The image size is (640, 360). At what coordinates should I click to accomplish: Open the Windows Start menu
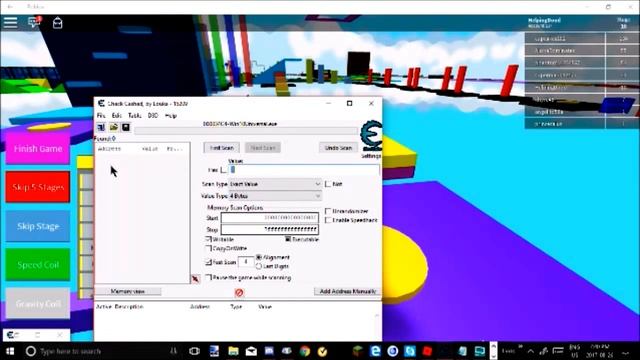[x=10, y=351]
